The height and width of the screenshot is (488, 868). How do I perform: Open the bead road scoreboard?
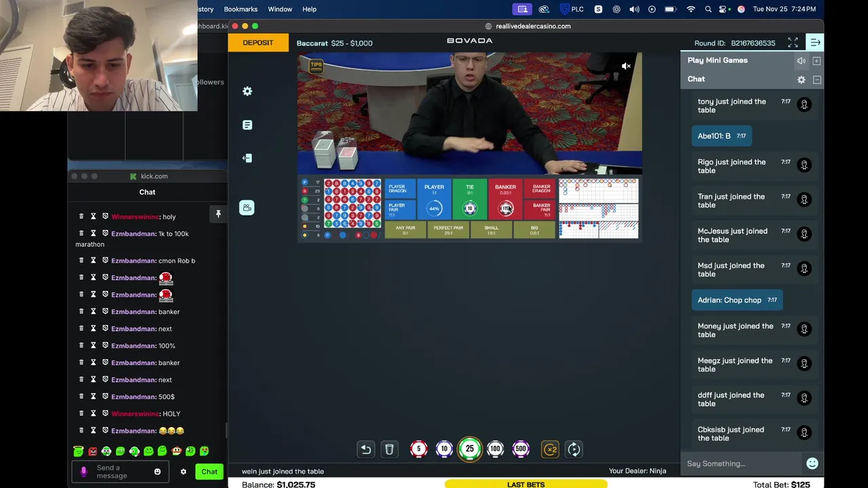[x=352, y=205]
